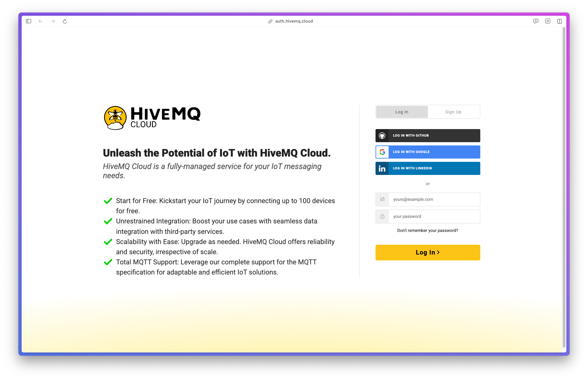Switch to the Log In tab
588x380 pixels.
click(x=402, y=112)
